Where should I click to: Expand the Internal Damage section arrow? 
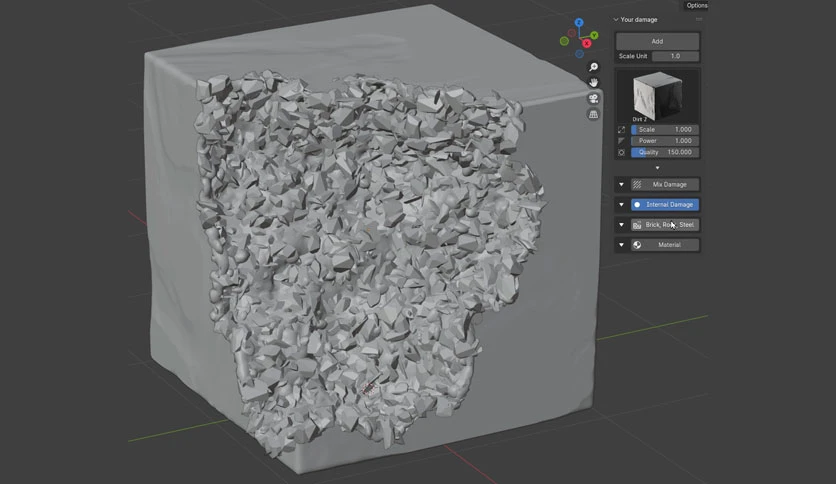coord(621,205)
